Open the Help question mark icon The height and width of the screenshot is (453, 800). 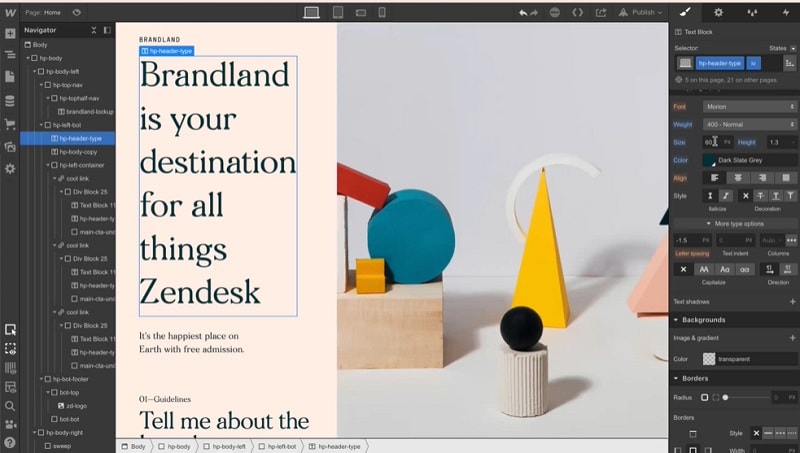[10, 442]
